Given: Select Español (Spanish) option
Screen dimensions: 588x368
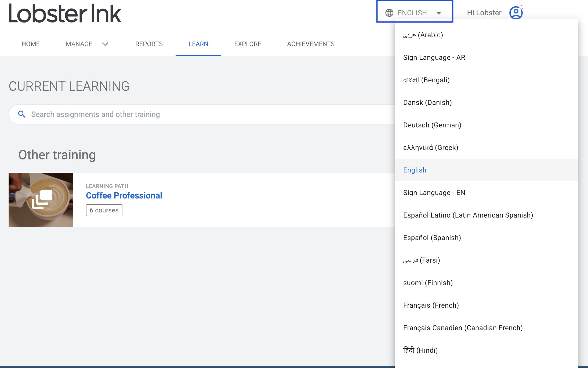Looking at the screenshot, I should coord(486,238).
